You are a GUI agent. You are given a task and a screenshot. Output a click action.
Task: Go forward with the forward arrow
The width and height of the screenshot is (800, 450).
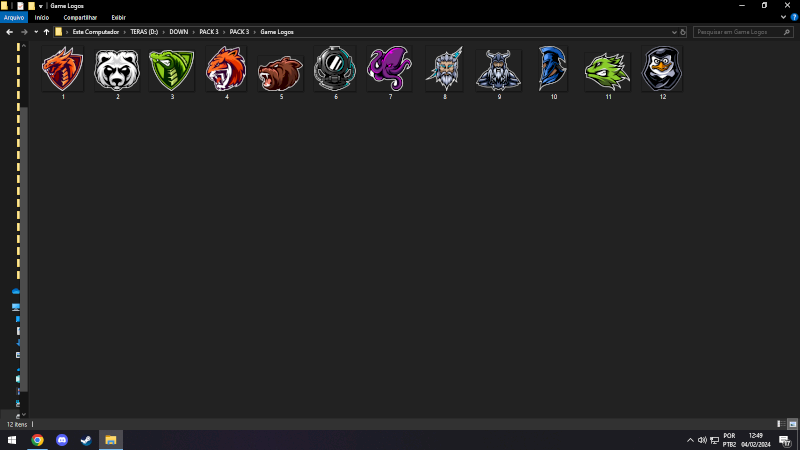[x=24, y=32]
